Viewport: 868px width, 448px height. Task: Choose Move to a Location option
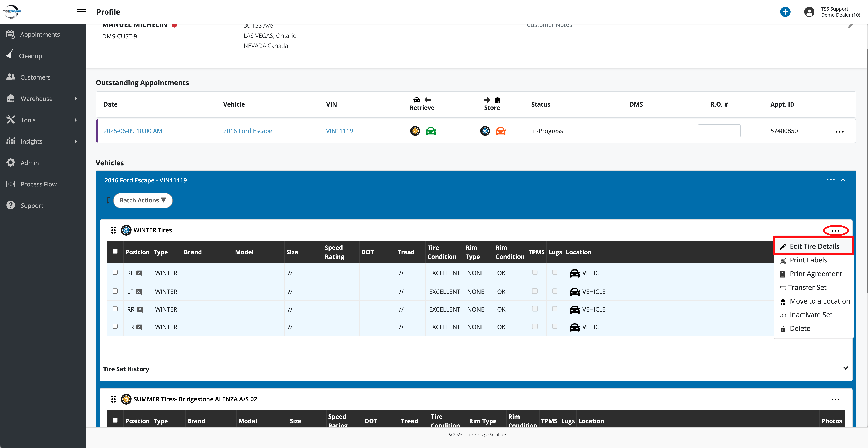[x=819, y=301]
